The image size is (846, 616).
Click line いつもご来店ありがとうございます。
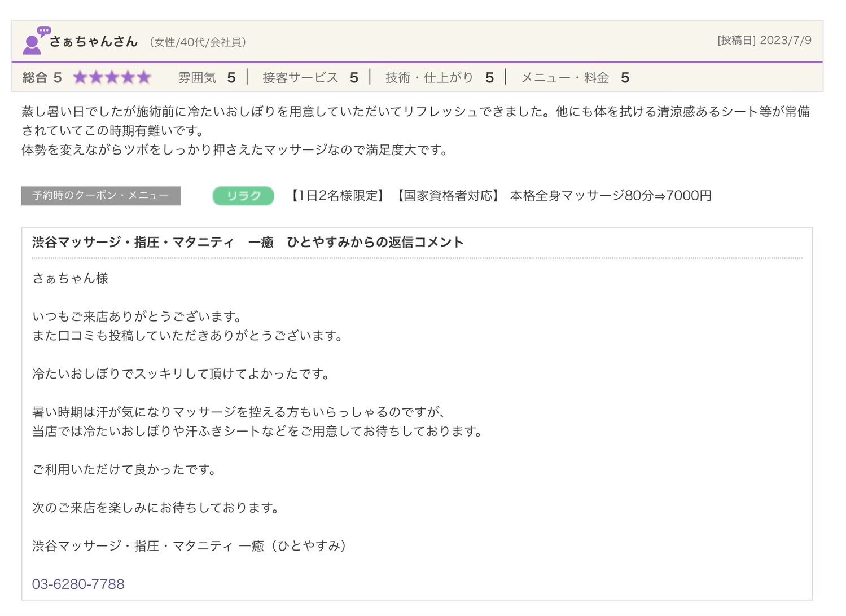tap(137, 316)
